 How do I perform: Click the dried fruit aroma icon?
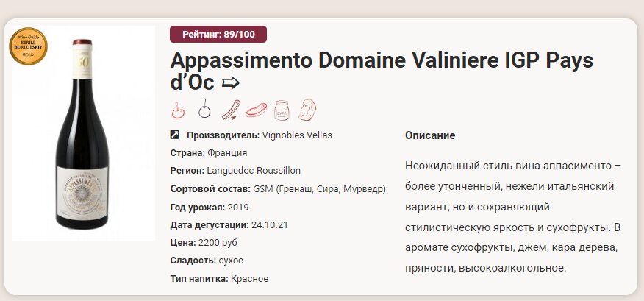[x=307, y=110]
